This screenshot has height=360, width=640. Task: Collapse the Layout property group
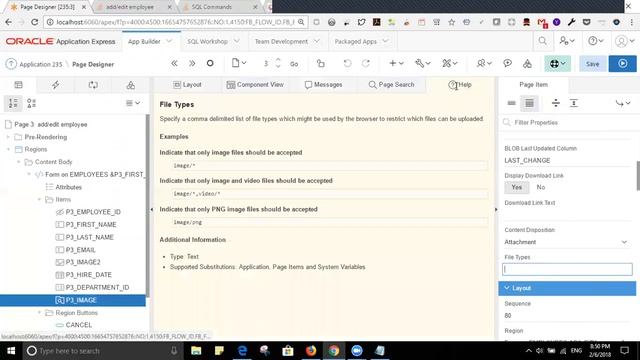point(507,288)
